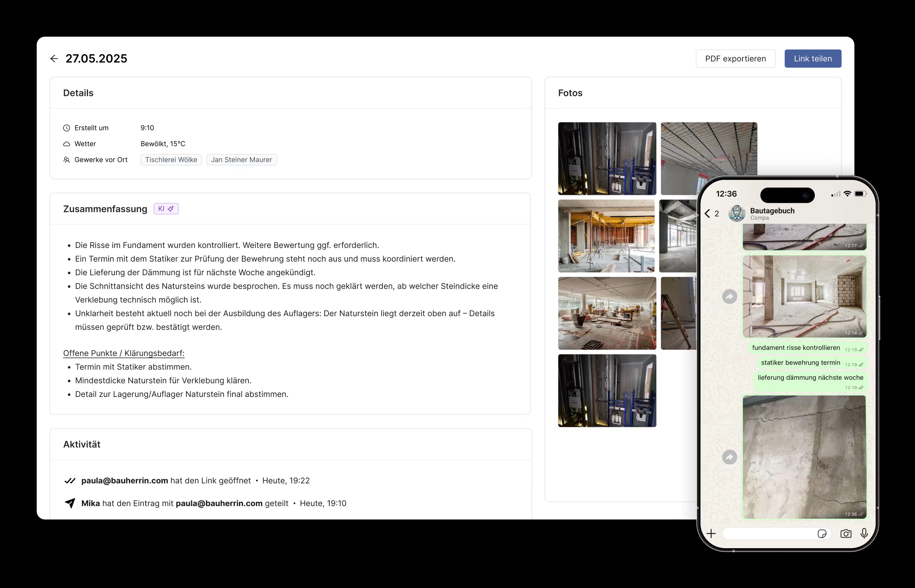The width and height of the screenshot is (915, 588).
Task: Tap the message lieferung dämmung nächste woche
Action: (810, 382)
